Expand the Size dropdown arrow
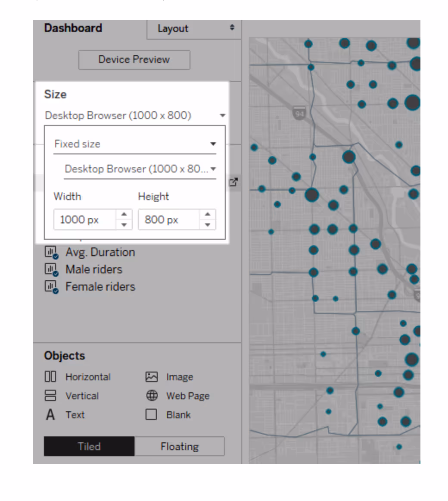 [223, 116]
